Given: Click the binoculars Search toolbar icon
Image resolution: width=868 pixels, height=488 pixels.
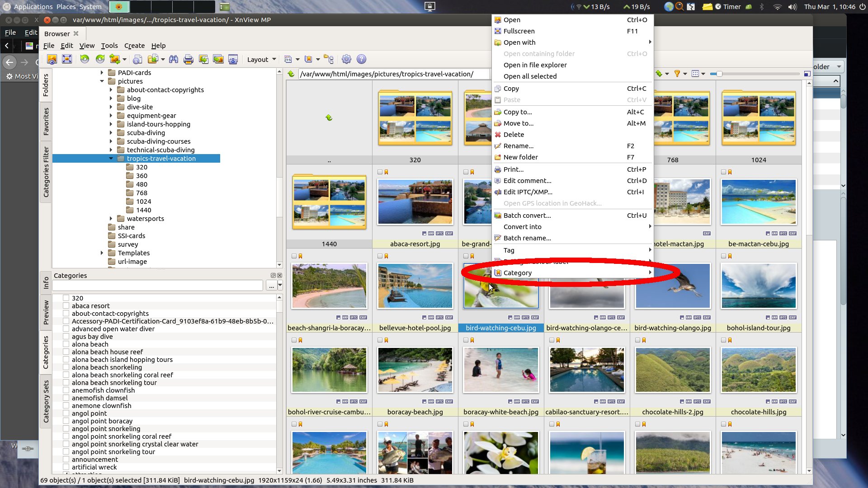Looking at the screenshot, I should click(x=174, y=59).
